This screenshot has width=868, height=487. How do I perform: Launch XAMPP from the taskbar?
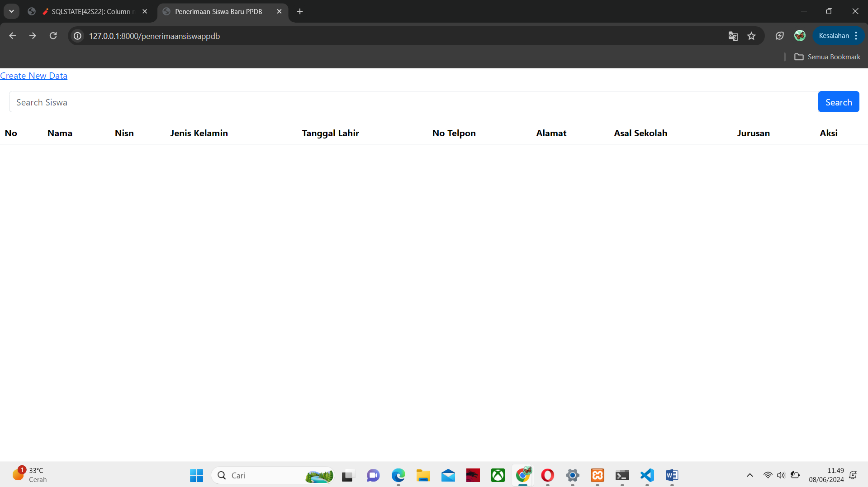click(x=597, y=475)
